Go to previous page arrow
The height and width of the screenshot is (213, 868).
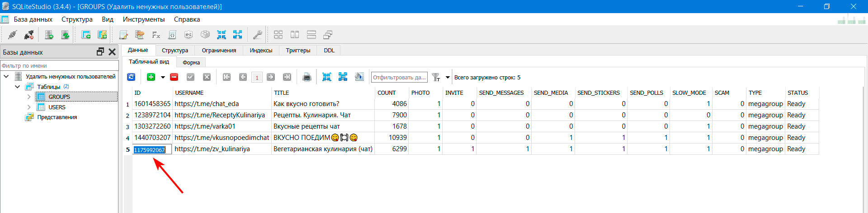pos(243,77)
